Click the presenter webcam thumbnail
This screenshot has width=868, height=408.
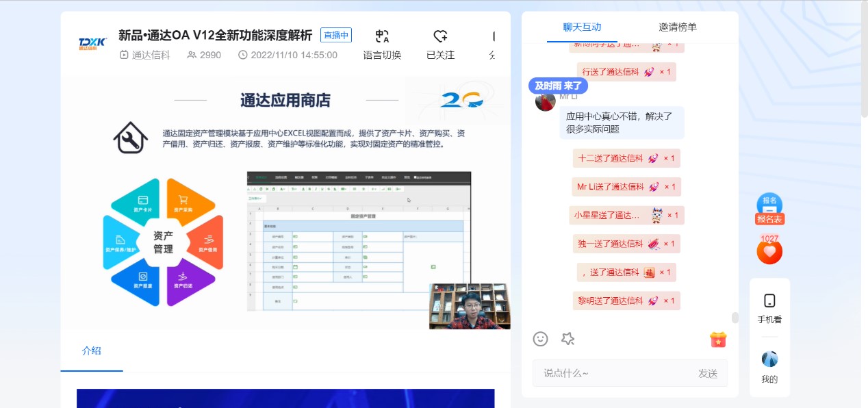click(470, 306)
